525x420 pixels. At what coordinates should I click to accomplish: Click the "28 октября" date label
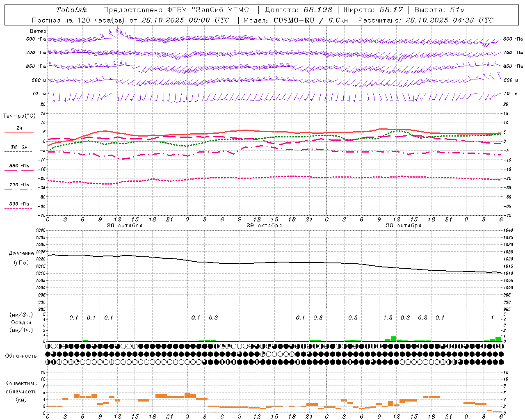[125, 226]
